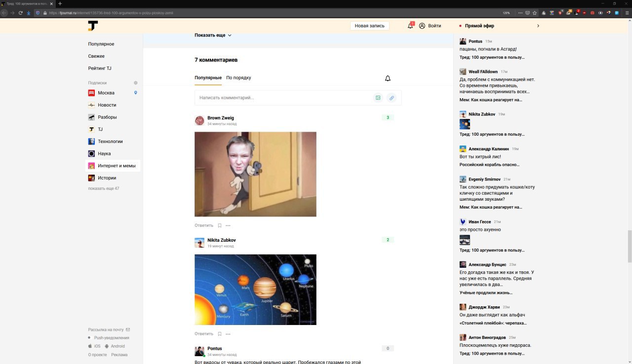Open the Android app link

115,346
